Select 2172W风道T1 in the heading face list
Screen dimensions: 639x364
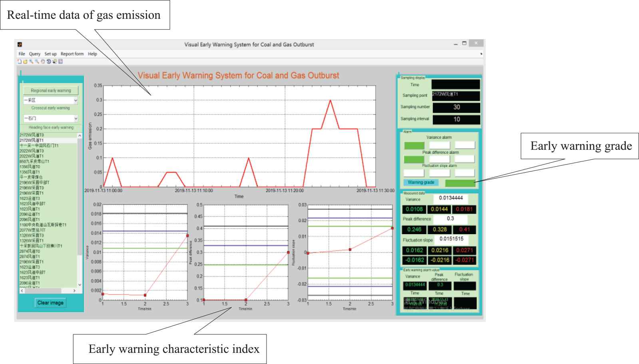click(x=32, y=141)
